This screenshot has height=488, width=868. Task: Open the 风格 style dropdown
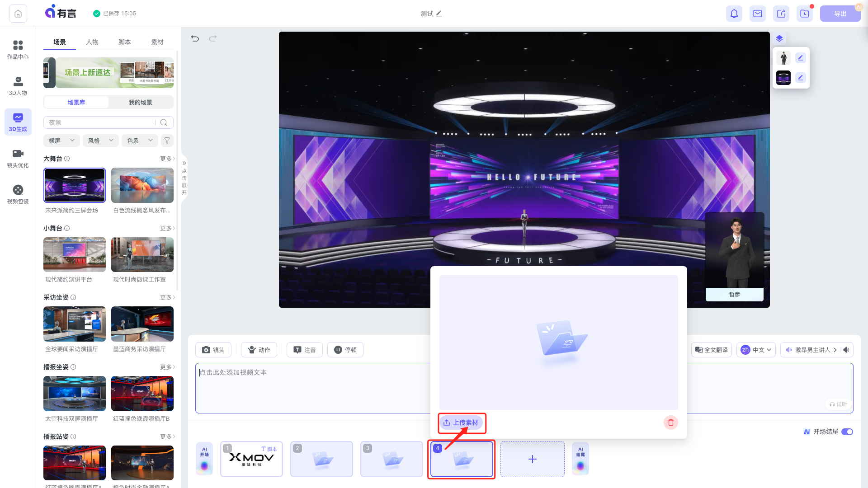(x=101, y=141)
